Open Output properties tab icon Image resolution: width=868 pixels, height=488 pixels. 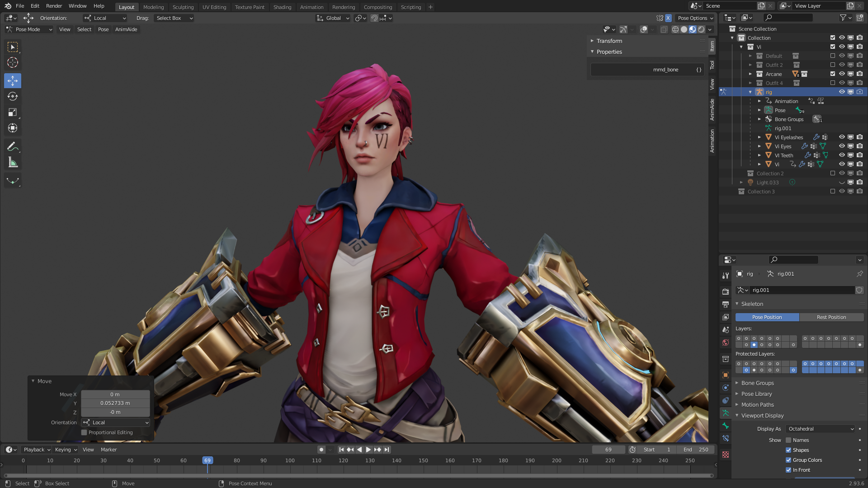726,305
